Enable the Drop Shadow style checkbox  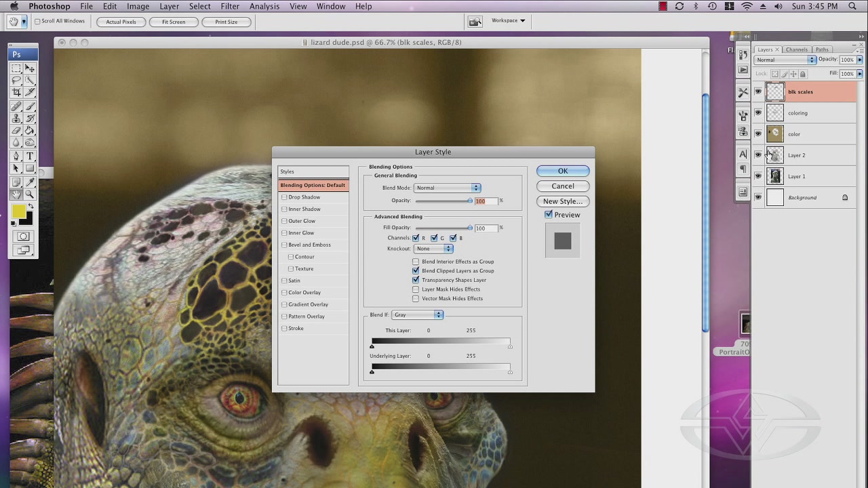[284, 197]
